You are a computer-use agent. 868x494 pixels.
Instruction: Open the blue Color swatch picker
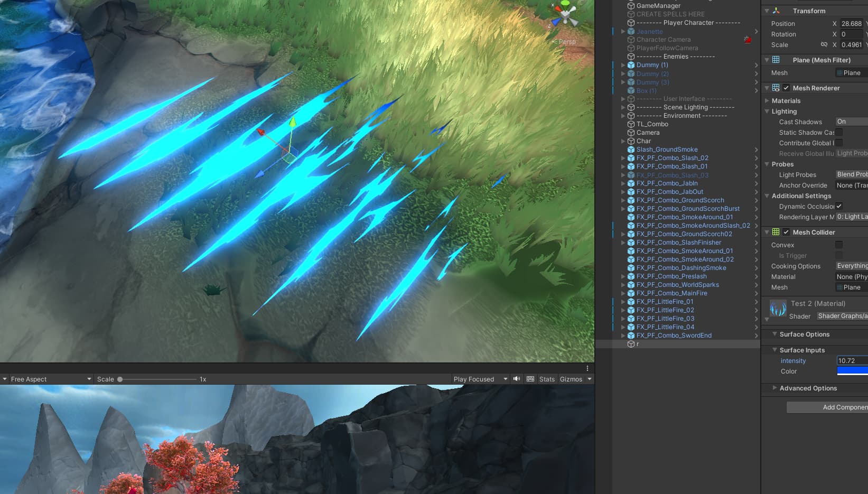pos(852,371)
